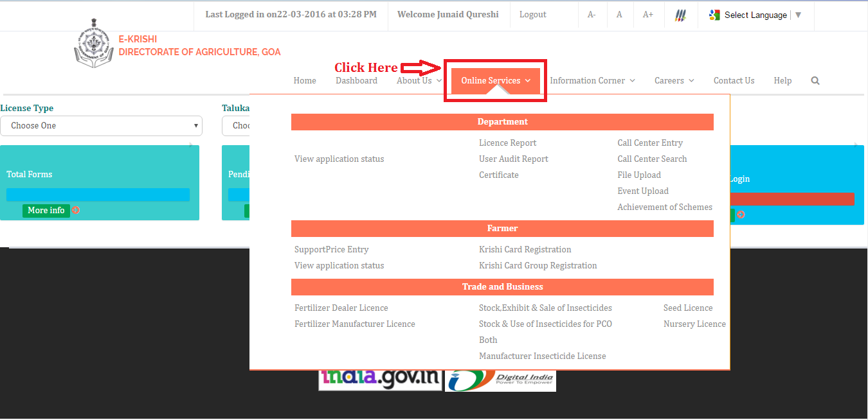
Task: Open Call Center Entry
Action: click(x=650, y=143)
